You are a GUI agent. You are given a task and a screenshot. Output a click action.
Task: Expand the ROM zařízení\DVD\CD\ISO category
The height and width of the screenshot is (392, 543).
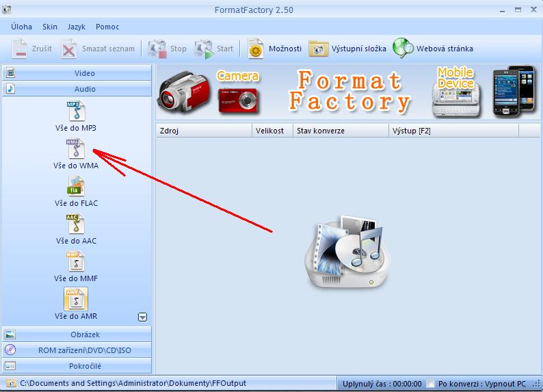click(77, 350)
